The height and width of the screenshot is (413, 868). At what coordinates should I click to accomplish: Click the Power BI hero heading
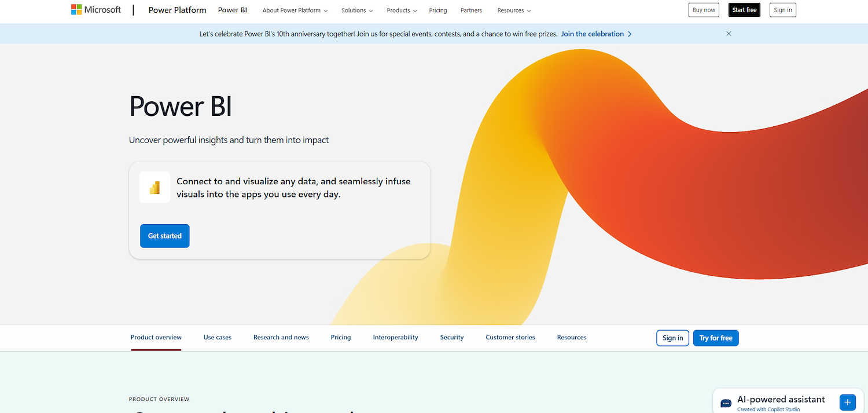(181, 106)
